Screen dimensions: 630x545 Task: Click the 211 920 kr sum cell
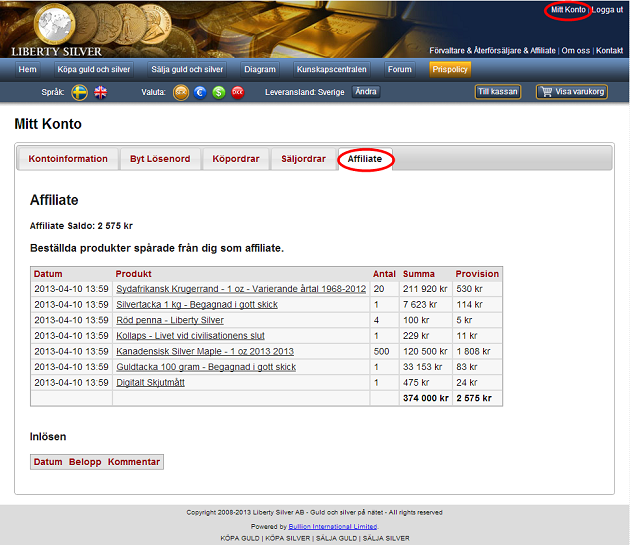pos(425,289)
